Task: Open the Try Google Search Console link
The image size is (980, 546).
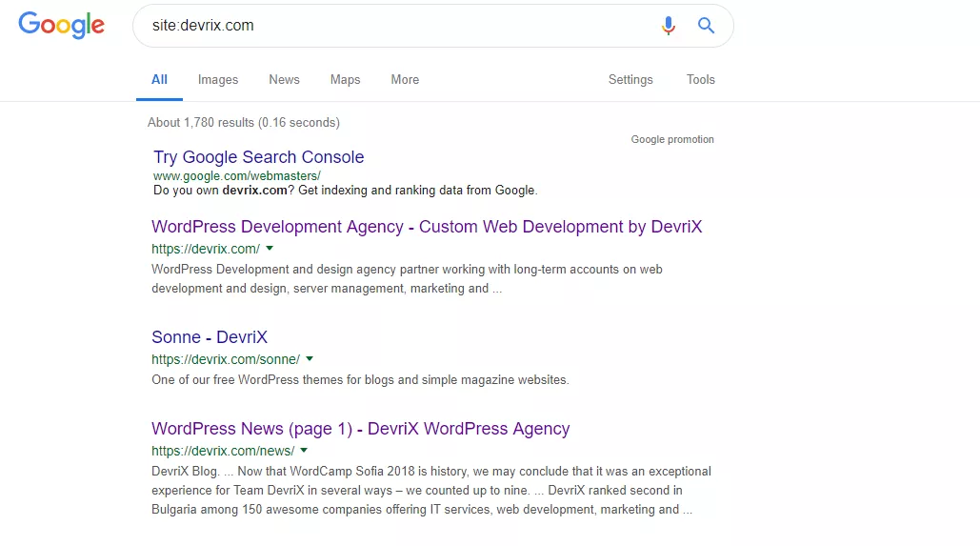Action: coord(259,157)
